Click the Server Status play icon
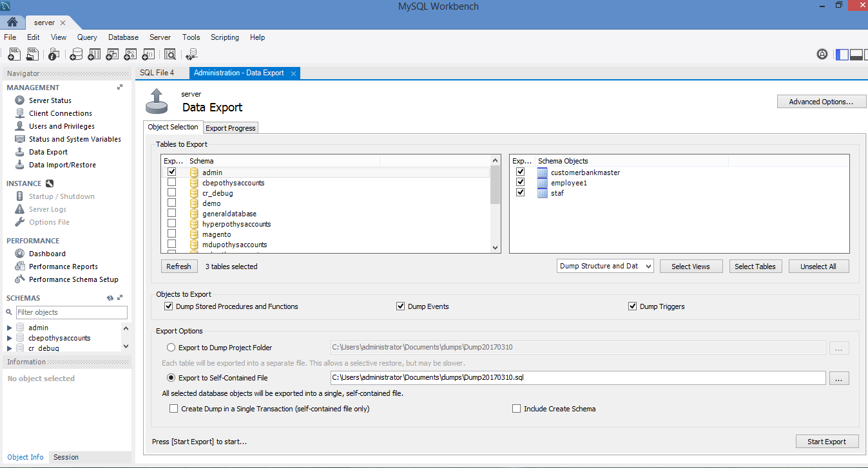 click(x=19, y=100)
